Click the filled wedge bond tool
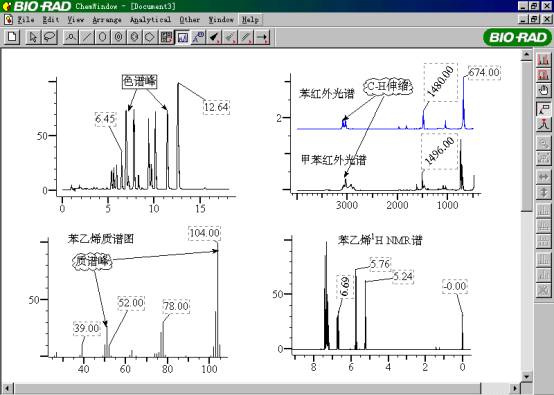Viewport: 554px width, 395px height. tap(213, 37)
